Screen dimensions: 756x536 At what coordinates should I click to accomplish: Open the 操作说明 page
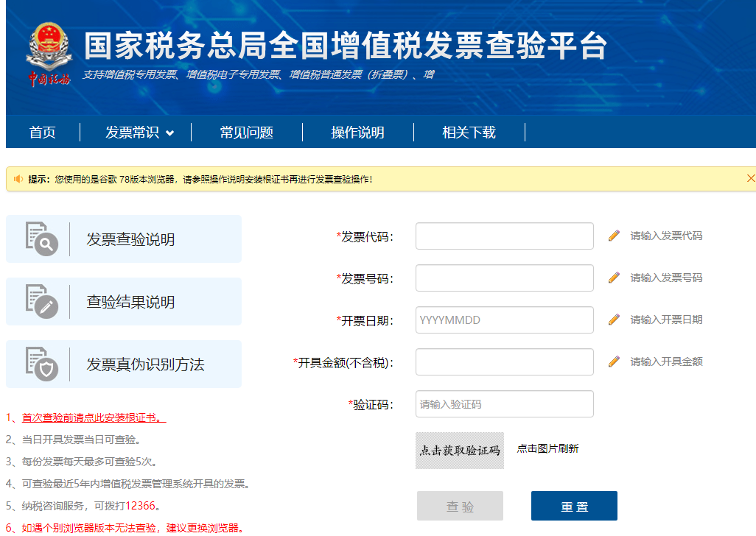(x=358, y=132)
